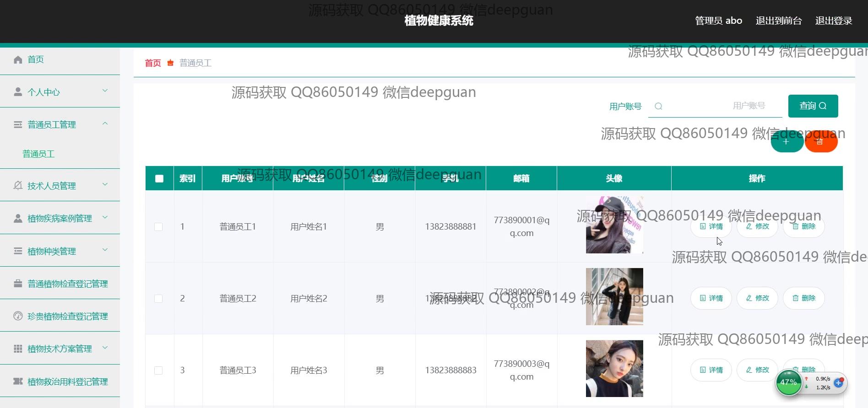Image resolution: width=868 pixels, height=408 pixels.
Task: Click the 索引 column header
Action: (x=188, y=178)
